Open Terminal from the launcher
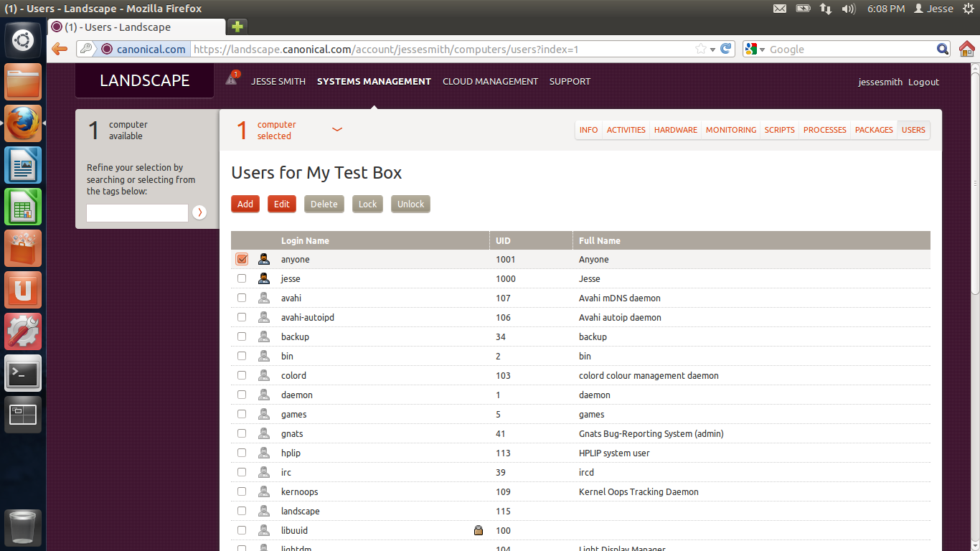The image size is (980, 551). pos(23,373)
